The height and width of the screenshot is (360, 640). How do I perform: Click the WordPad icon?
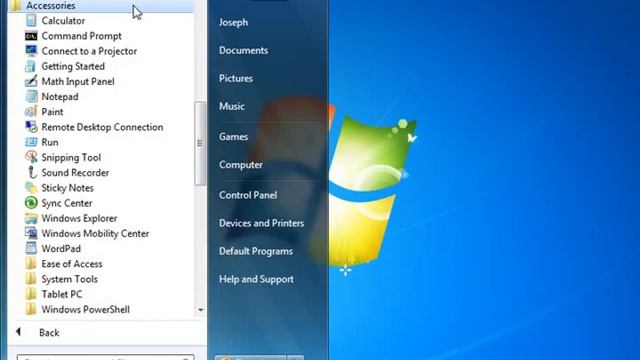(x=31, y=248)
